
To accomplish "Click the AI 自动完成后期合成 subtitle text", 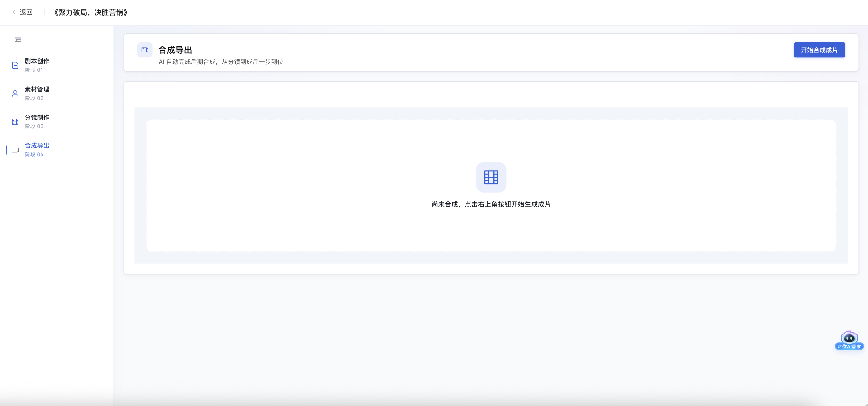I will 221,62.
